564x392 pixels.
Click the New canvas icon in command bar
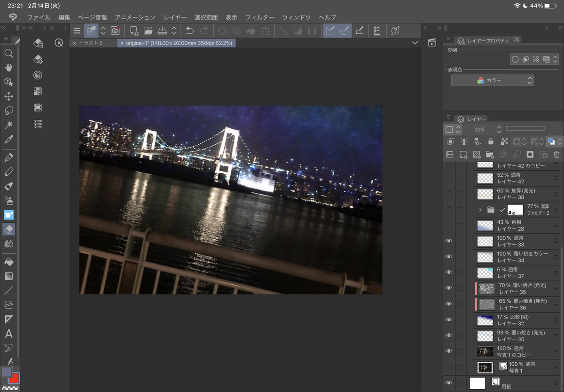pos(133,31)
